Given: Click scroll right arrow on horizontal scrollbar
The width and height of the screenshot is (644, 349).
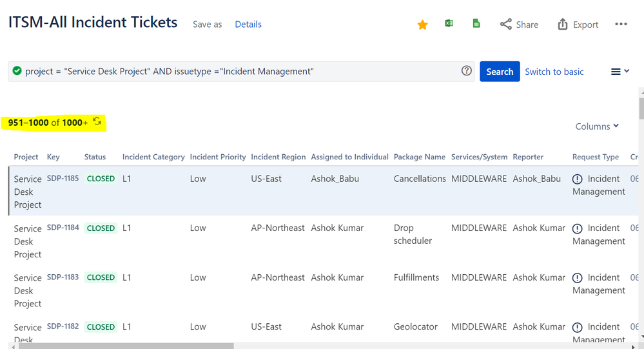Looking at the screenshot, I should (x=633, y=346).
